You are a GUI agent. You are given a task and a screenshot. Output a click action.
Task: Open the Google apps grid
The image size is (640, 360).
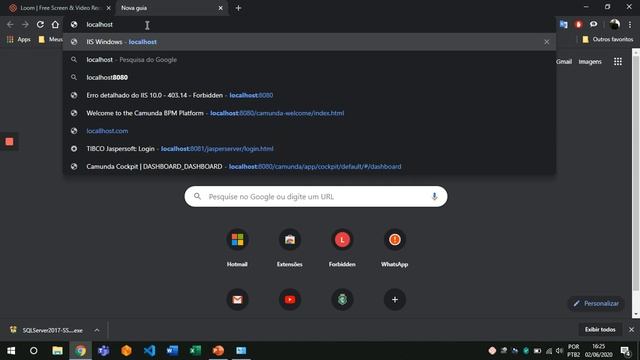coord(618,62)
